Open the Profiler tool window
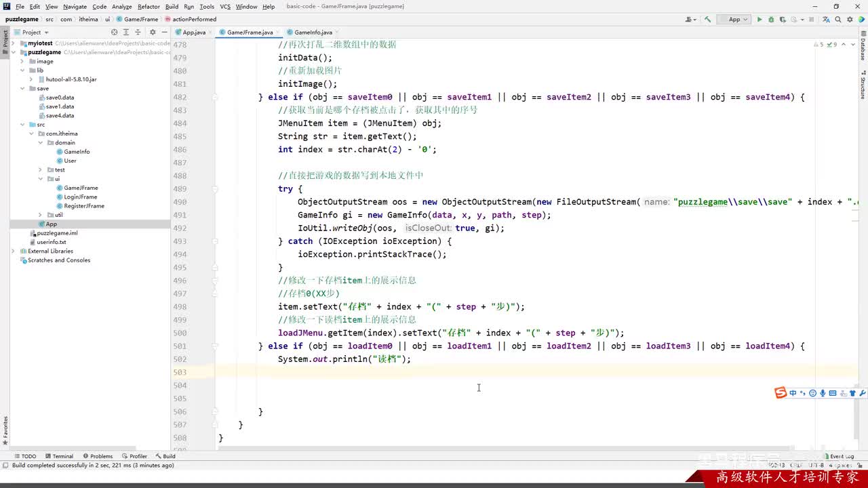This screenshot has height=488, width=868. (134, 456)
